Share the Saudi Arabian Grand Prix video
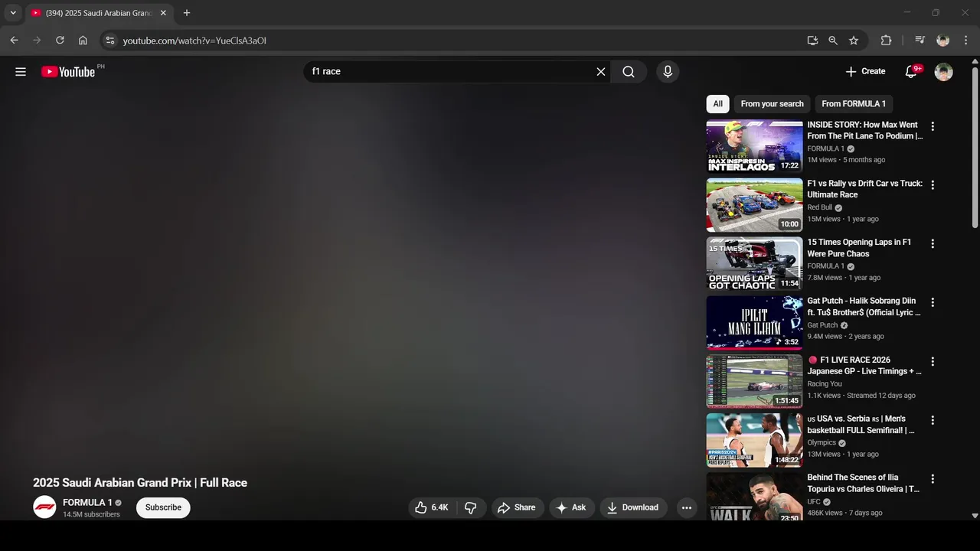The width and height of the screenshot is (980, 551). pyautogui.click(x=517, y=507)
